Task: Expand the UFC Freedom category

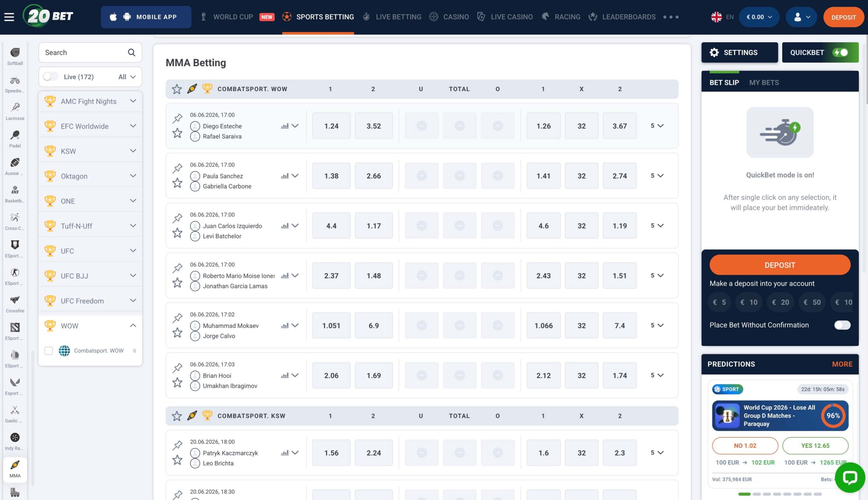Action: 90,301
